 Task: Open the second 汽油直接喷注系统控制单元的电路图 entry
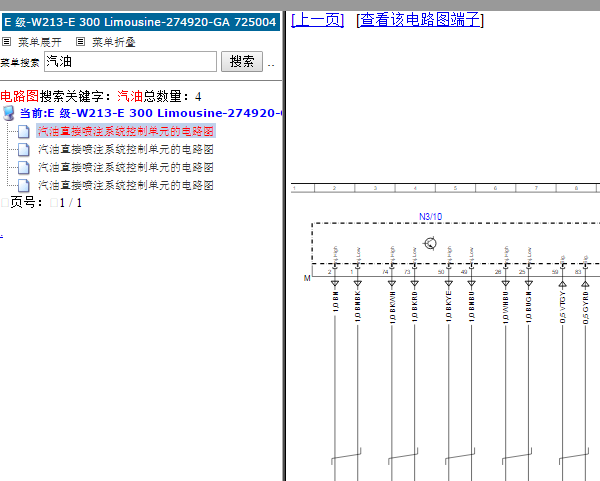[x=126, y=149]
